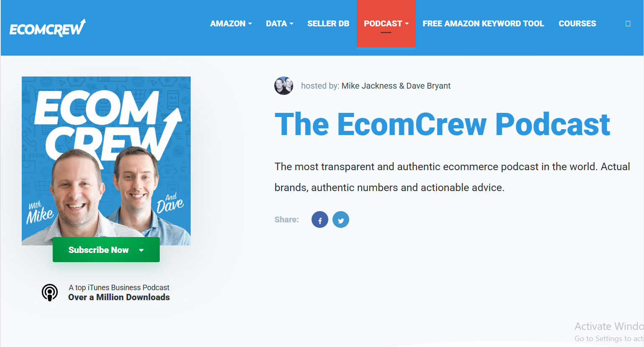
Task: Share podcast on Facebook icon
Action: (x=320, y=219)
